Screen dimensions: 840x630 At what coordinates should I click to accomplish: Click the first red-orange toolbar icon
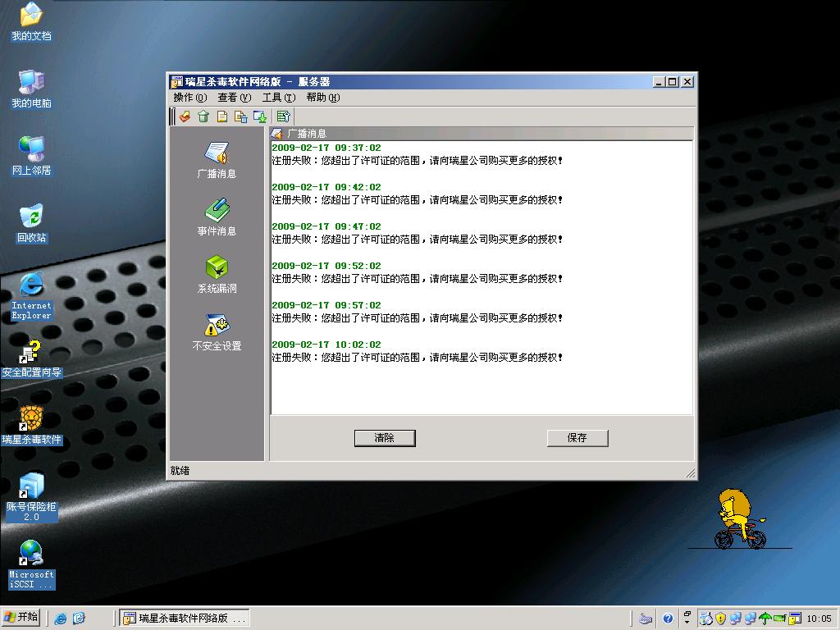(x=185, y=116)
